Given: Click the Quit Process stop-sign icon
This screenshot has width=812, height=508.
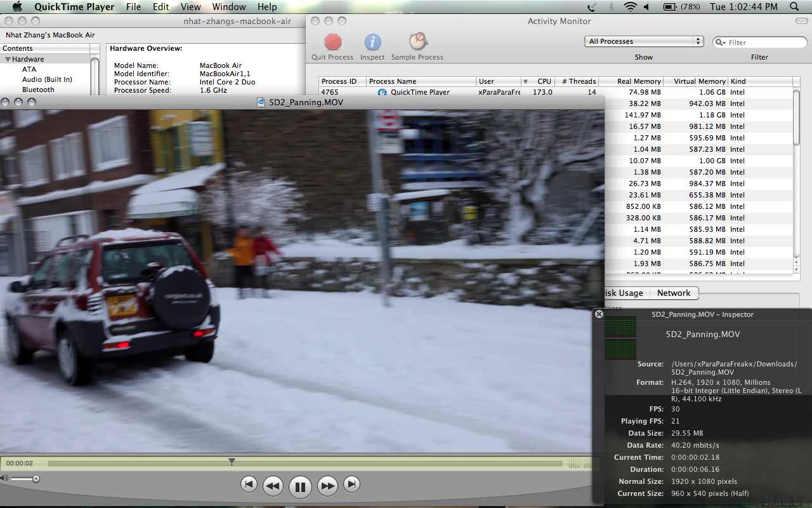Looking at the screenshot, I should point(333,43).
